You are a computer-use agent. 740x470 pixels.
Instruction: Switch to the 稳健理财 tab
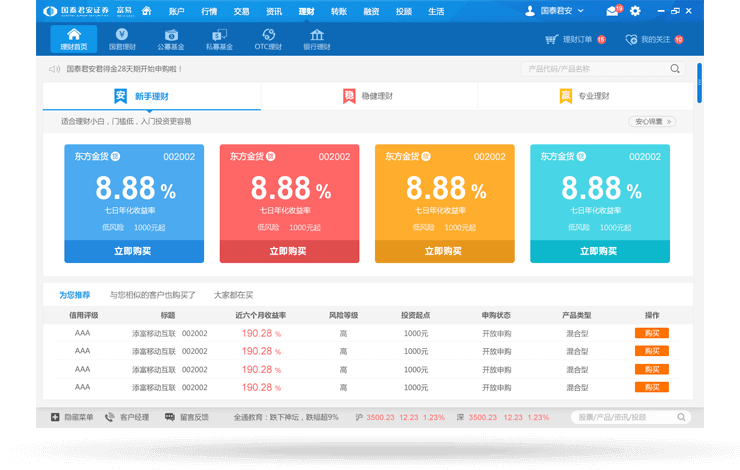pos(369,96)
